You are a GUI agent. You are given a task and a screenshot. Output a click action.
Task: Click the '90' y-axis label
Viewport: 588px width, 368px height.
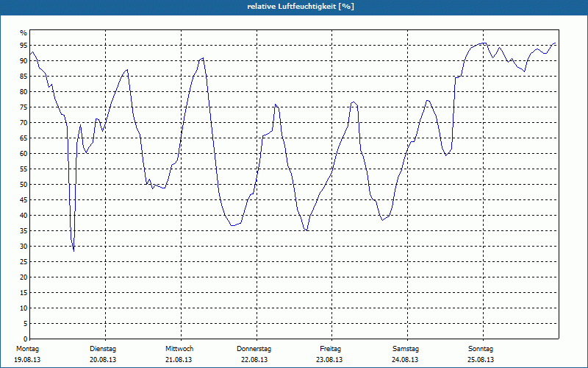click(24, 61)
